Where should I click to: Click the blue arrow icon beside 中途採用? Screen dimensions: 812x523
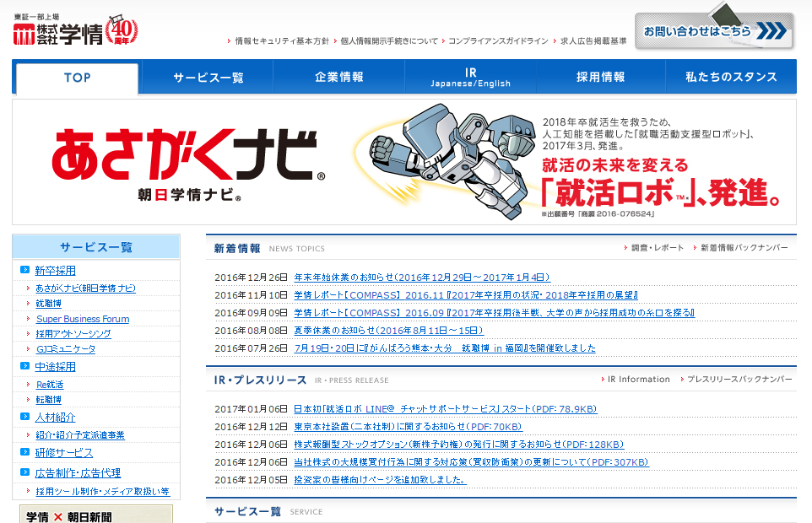(x=24, y=367)
